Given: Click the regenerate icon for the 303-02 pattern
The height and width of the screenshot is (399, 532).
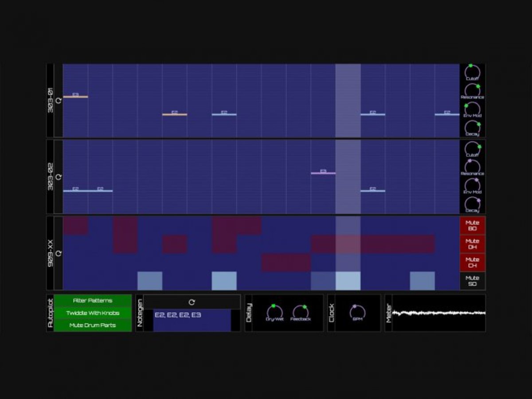Looking at the screenshot, I should click(58, 177).
